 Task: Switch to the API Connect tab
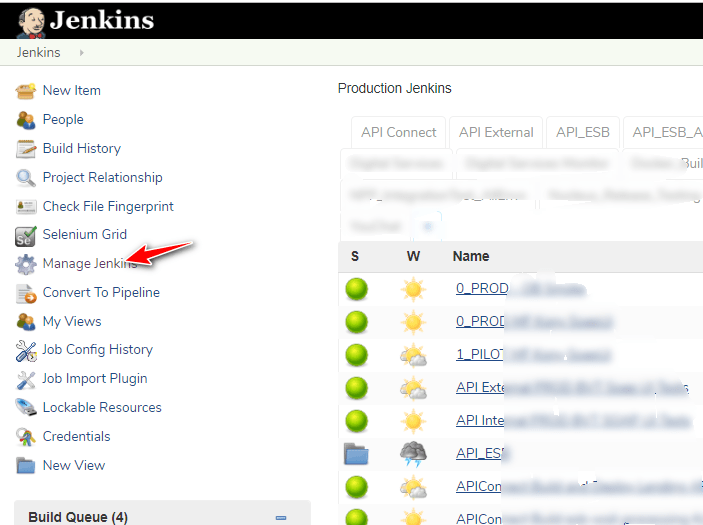(399, 133)
